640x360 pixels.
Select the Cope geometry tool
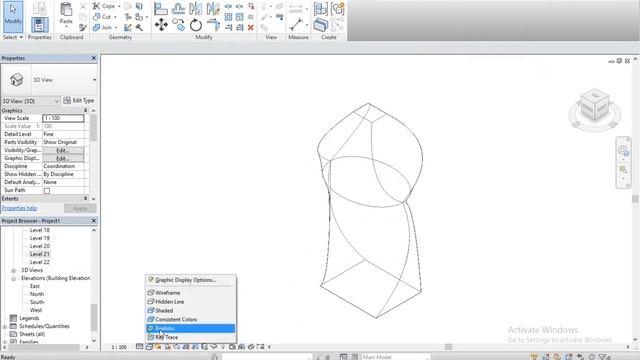tap(104, 6)
